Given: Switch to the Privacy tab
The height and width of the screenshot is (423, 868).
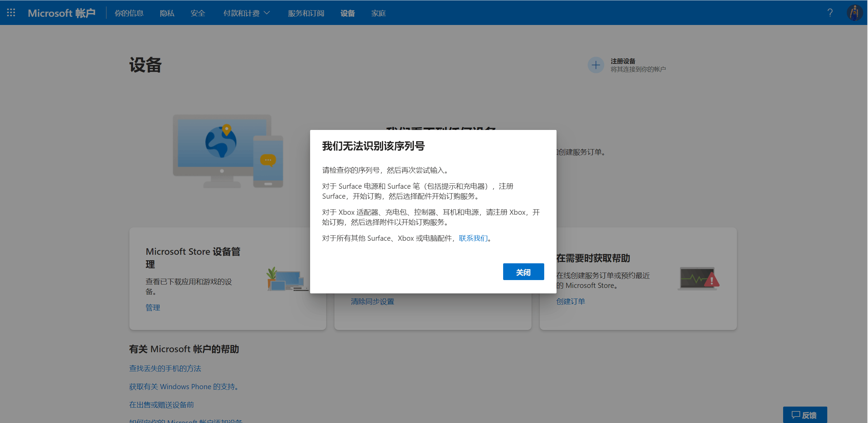Looking at the screenshot, I should [167, 13].
